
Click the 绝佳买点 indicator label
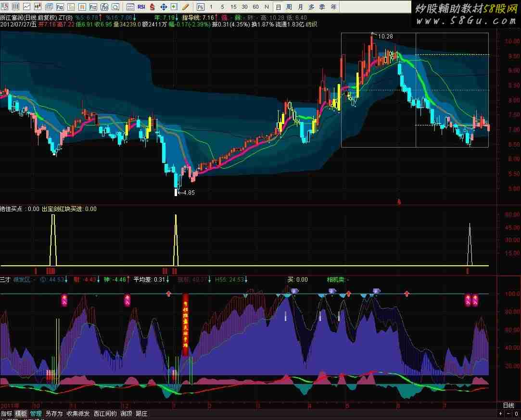coord(11,209)
